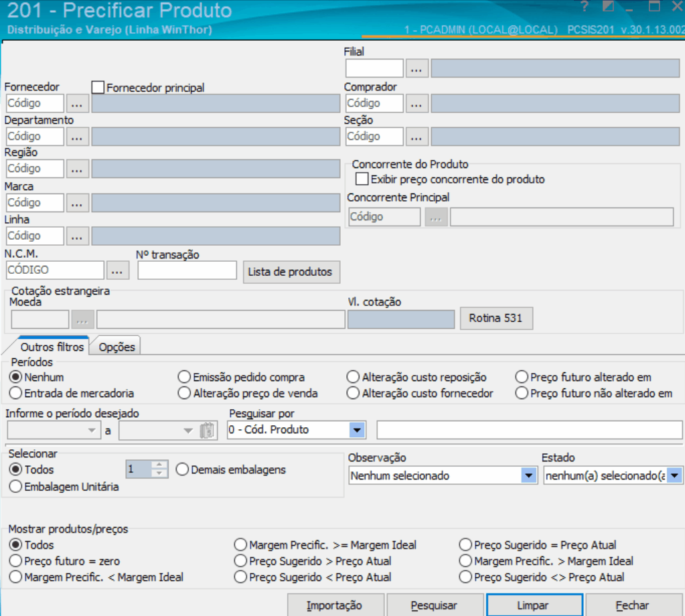Open the Marca lookup ellipsis button
The width and height of the screenshot is (685, 616).
coord(77,203)
